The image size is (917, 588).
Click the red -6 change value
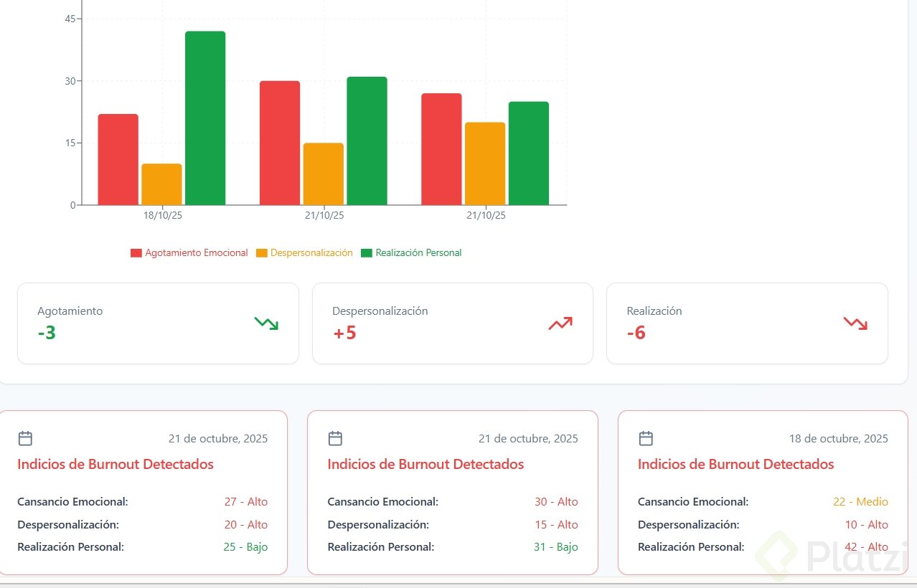(x=636, y=333)
